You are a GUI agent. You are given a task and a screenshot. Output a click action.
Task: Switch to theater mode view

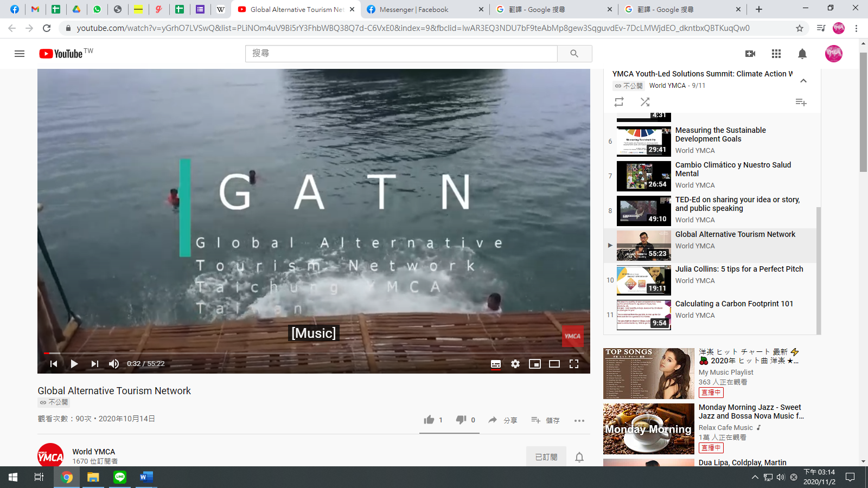coord(554,364)
